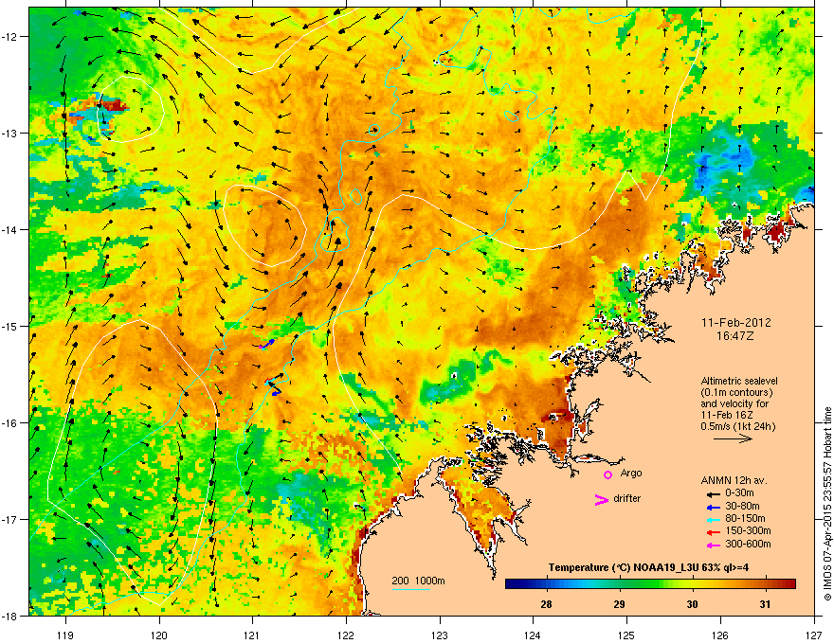
Task: Click longitude axis label 127
Action: pyautogui.click(x=814, y=635)
